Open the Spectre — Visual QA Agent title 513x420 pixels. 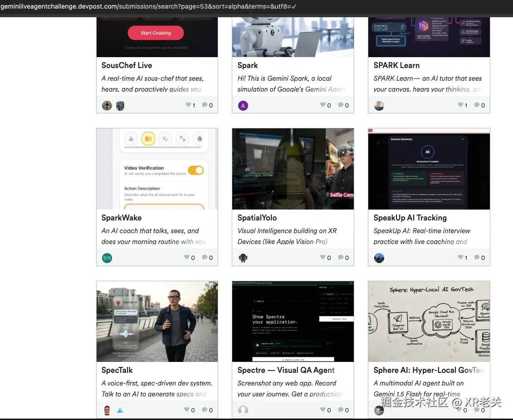click(286, 370)
